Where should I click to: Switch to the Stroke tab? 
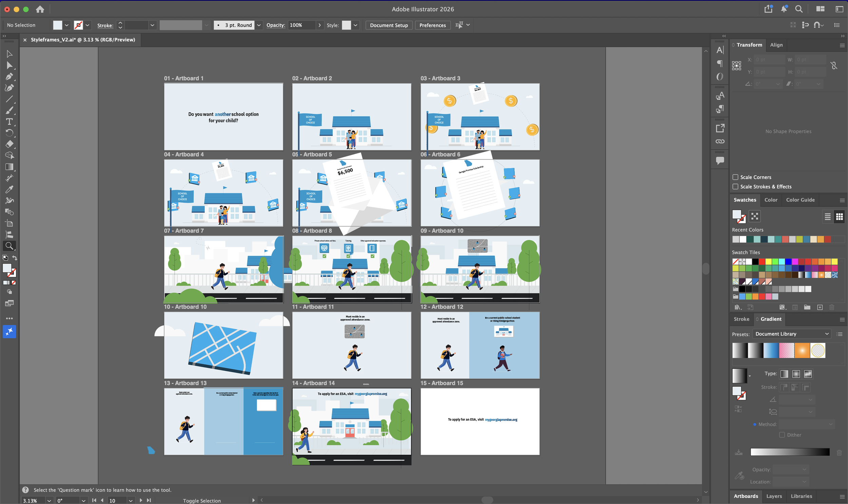point(741,319)
